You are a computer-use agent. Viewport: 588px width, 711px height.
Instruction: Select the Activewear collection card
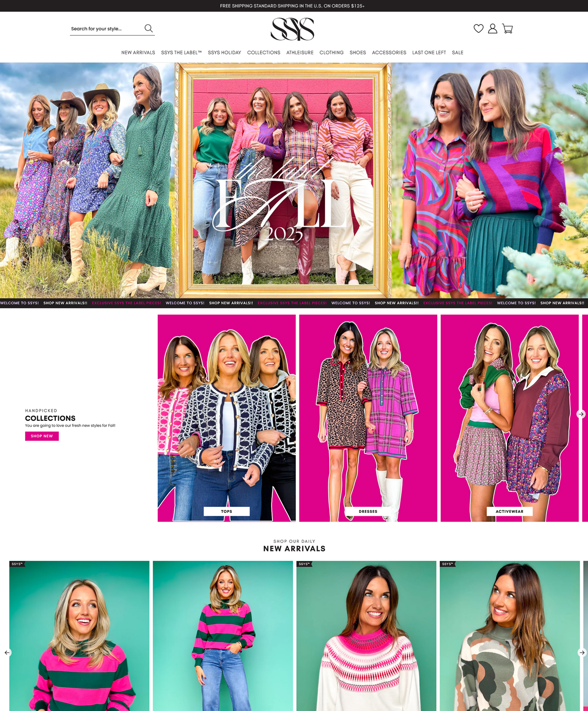click(510, 418)
